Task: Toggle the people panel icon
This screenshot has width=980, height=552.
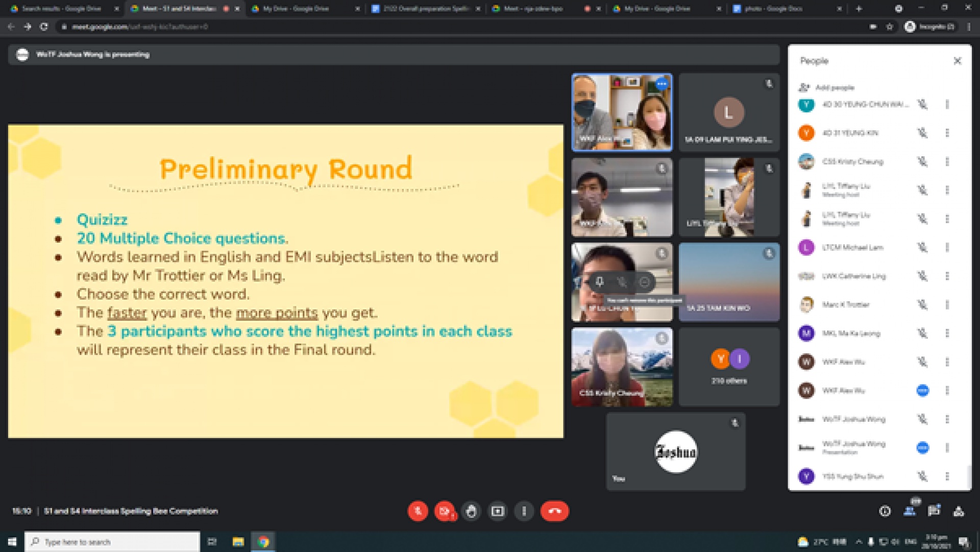Action: 910,511
